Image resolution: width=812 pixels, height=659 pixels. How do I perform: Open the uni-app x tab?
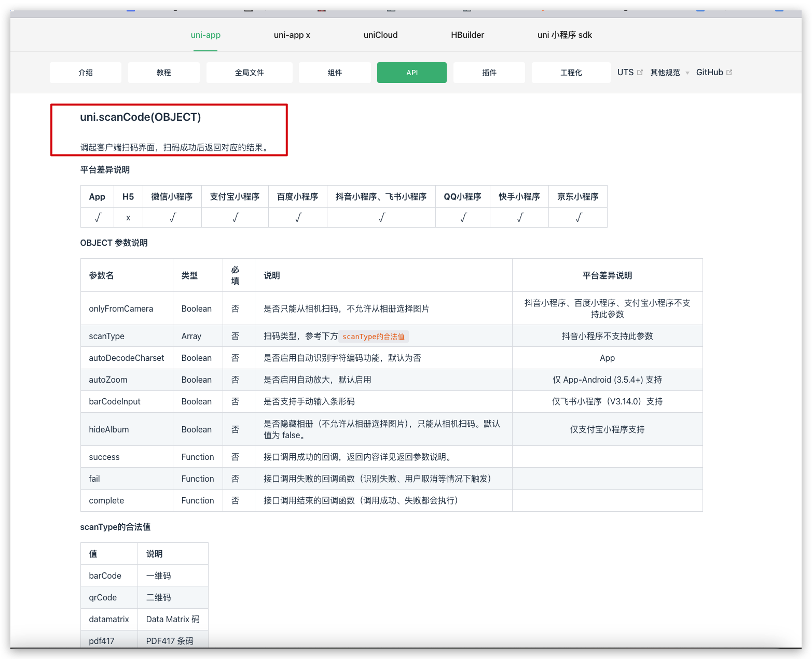click(x=292, y=35)
